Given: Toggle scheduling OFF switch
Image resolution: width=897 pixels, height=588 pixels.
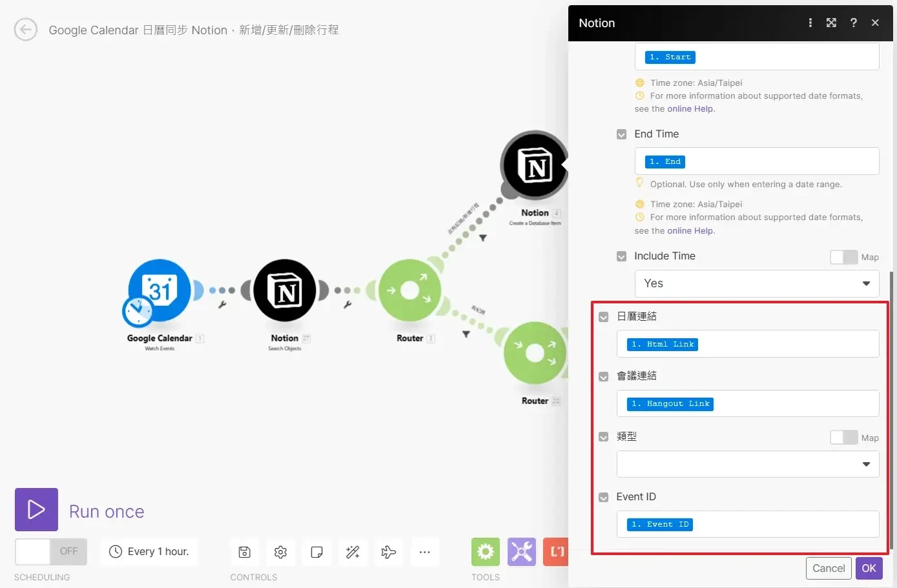Looking at the screenshot, I should (51, 552).
